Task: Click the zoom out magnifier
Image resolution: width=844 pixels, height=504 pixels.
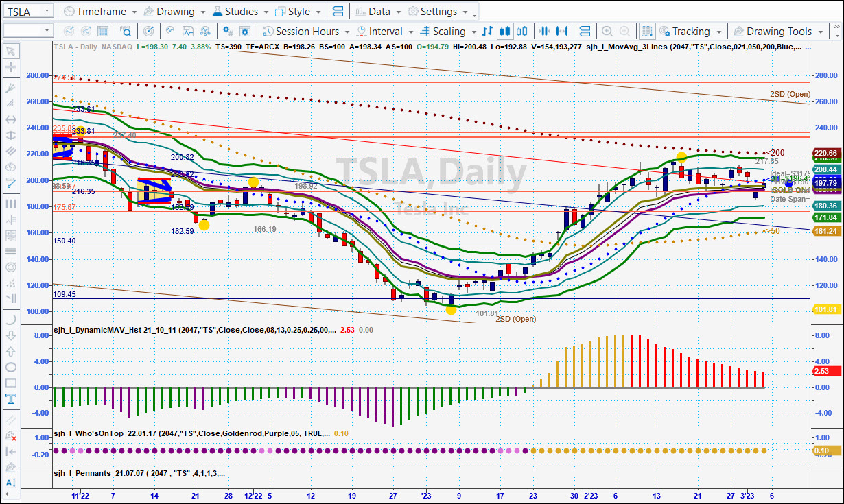Action: [x=624, y=32]
